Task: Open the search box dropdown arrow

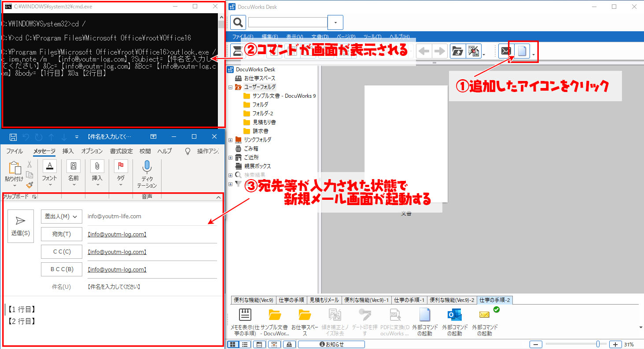Action: 335,22
